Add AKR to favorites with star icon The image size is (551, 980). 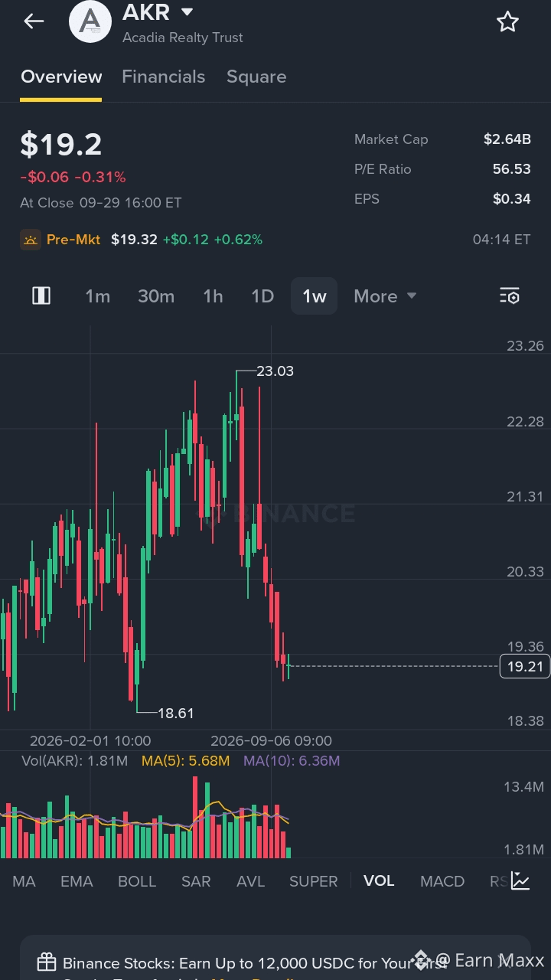coord(507,21)
